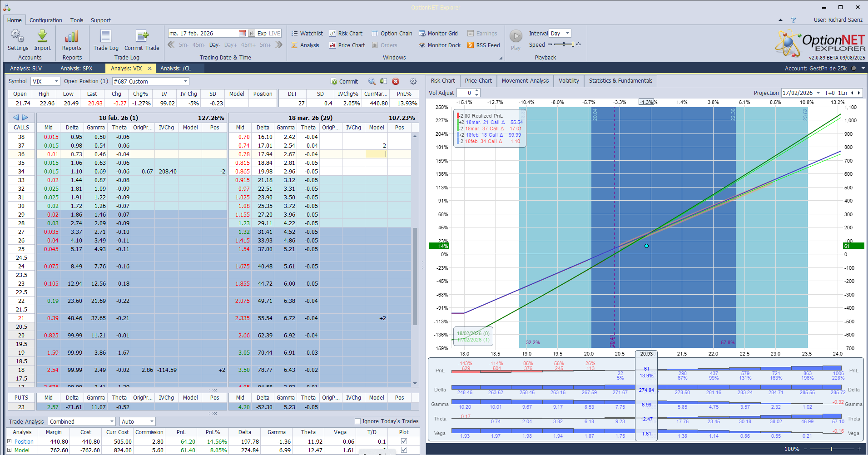
Task: Enable the Ignore Today's Trades checkbox
Action: tap(358, 421)
